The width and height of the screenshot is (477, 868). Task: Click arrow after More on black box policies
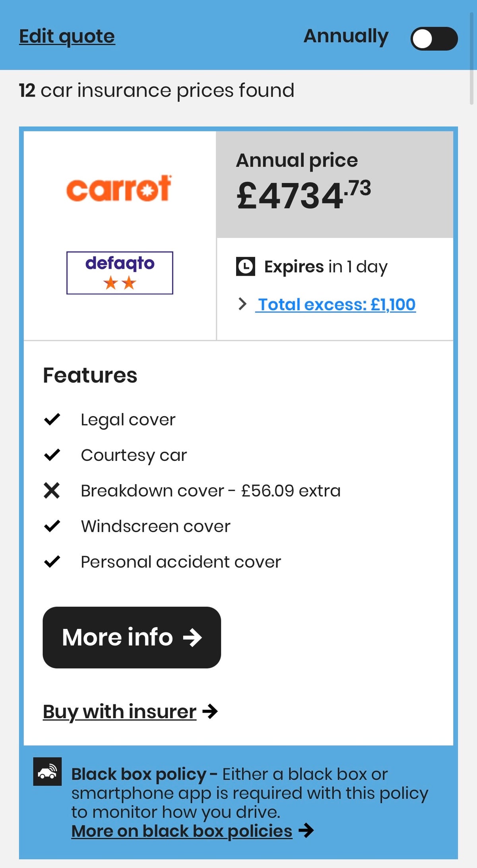point(306,830)
